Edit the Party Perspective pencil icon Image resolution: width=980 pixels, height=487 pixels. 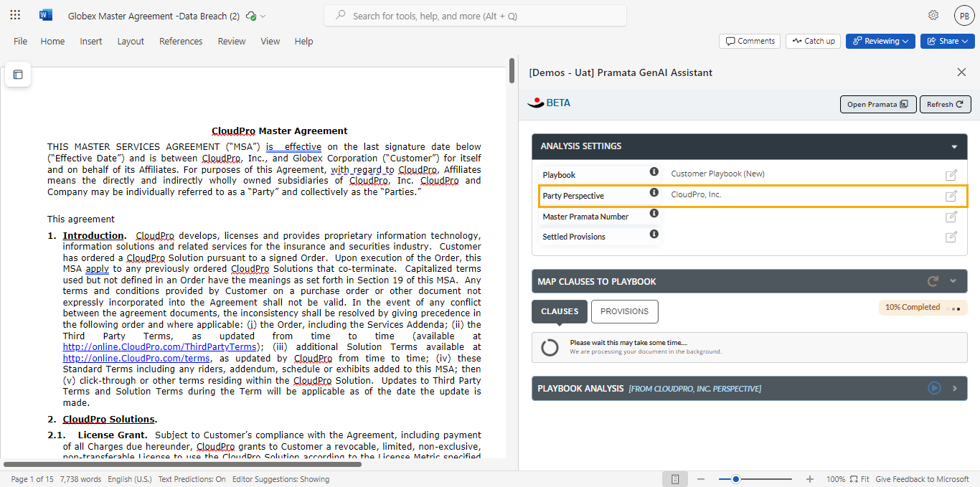pos(951,196)
